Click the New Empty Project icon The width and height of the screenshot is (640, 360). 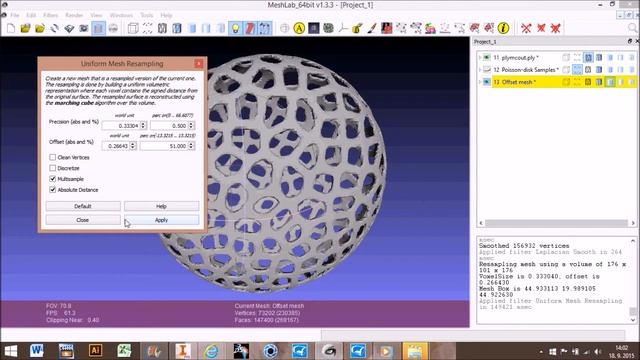(x=11, y=28)
